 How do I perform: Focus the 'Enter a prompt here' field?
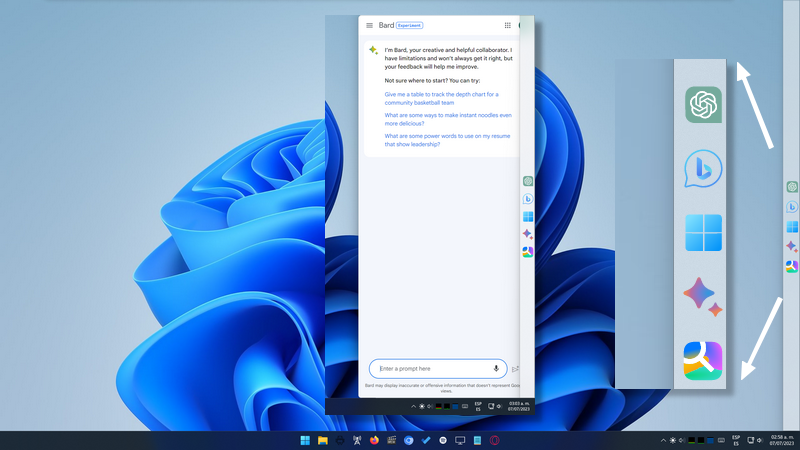[x=438, y=368]
